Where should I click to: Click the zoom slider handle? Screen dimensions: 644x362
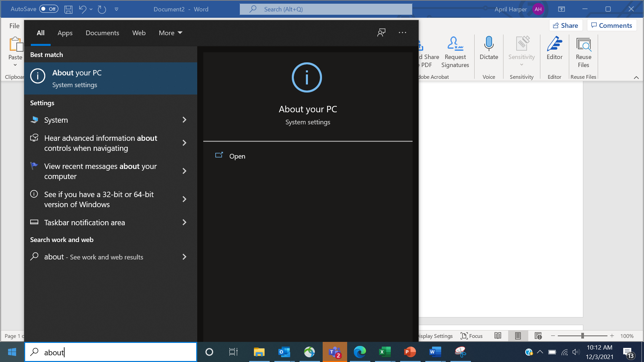583,336
